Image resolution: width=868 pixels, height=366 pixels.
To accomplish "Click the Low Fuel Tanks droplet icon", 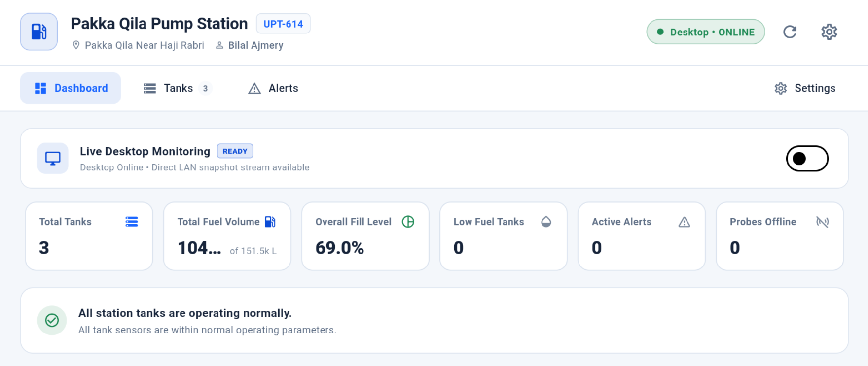I will [x=546, y=222].
